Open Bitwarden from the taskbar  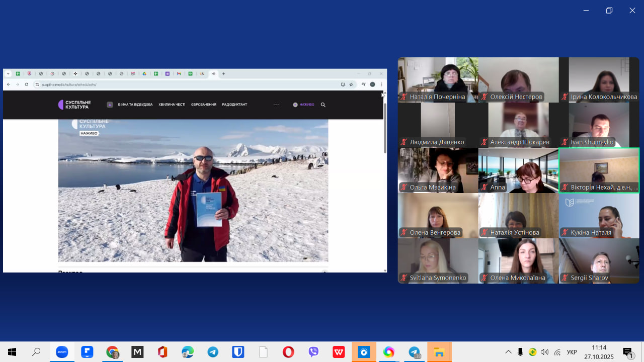(238, 352)
